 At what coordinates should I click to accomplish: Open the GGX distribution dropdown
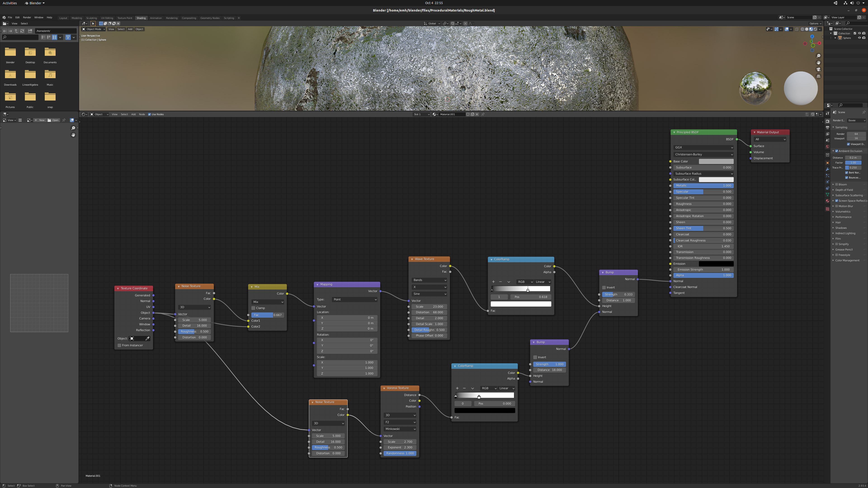pyautogui.click(x=703, y=148)
